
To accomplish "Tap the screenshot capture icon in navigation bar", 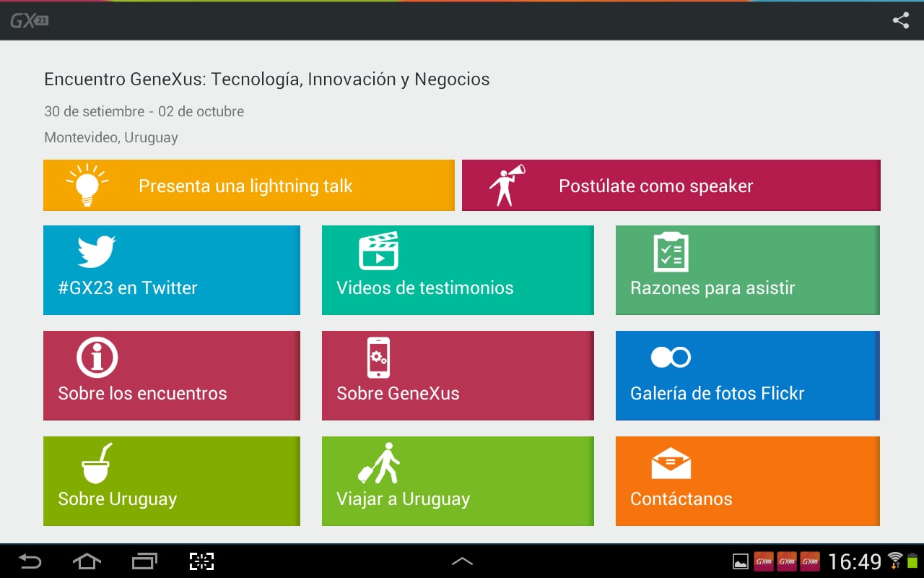I will tap(202, 561).
